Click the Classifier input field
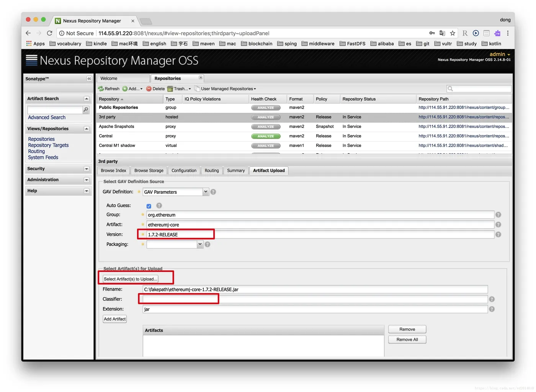This screenshot has width=536, height=392. pyautogui.click(x=315, y=299)
